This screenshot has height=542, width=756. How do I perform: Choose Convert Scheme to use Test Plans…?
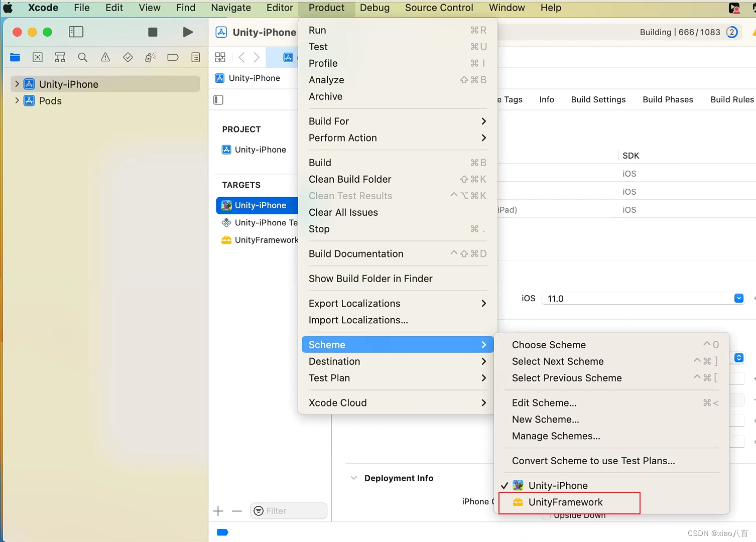pos(612,461)
